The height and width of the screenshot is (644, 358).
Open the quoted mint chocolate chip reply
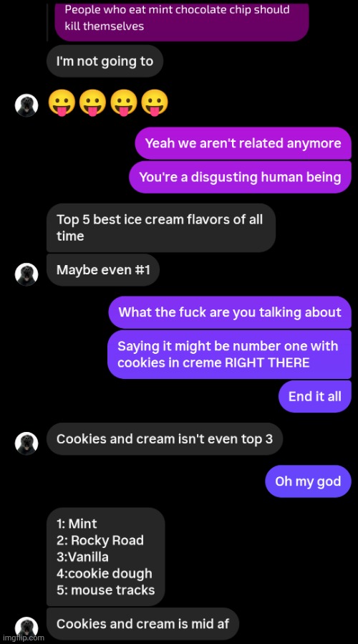pos(181,21)
